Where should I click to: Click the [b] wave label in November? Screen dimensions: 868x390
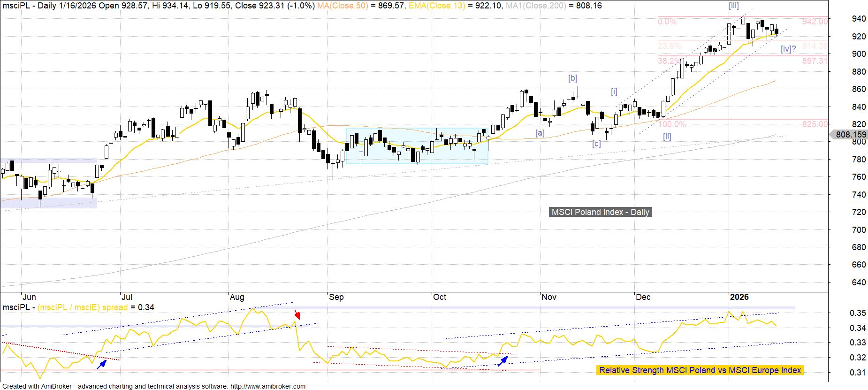(572, 78)
